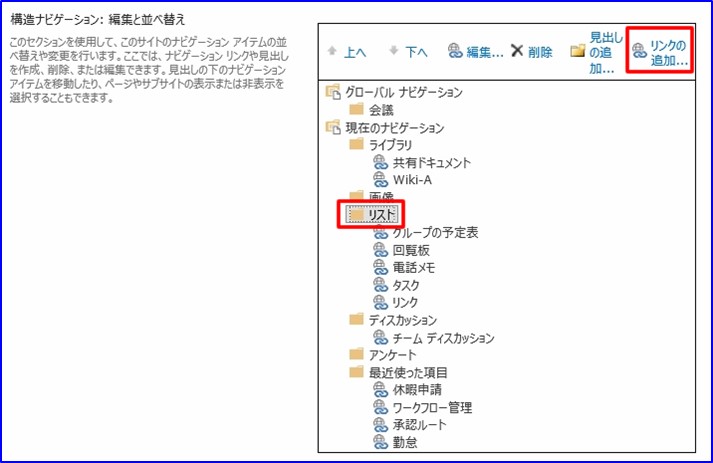713x463 pixels.
Task: Delete selected item with 削除
Action: point(540,52)
